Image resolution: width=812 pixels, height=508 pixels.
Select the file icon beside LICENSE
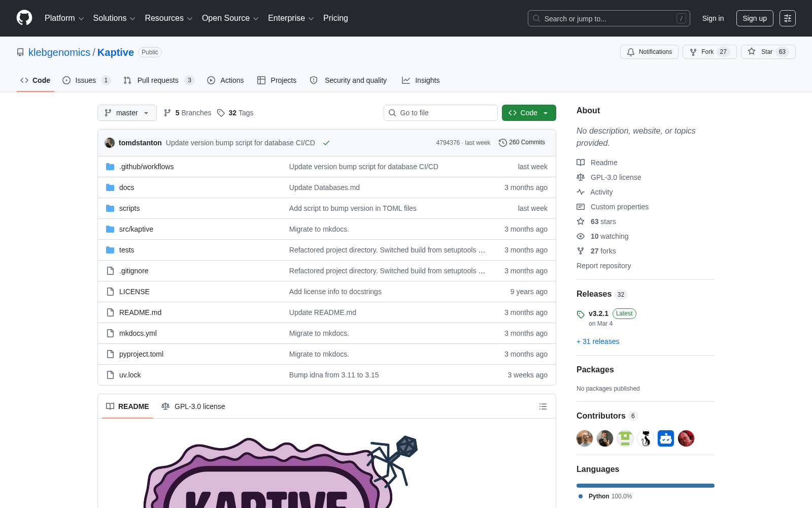(110, 292)
